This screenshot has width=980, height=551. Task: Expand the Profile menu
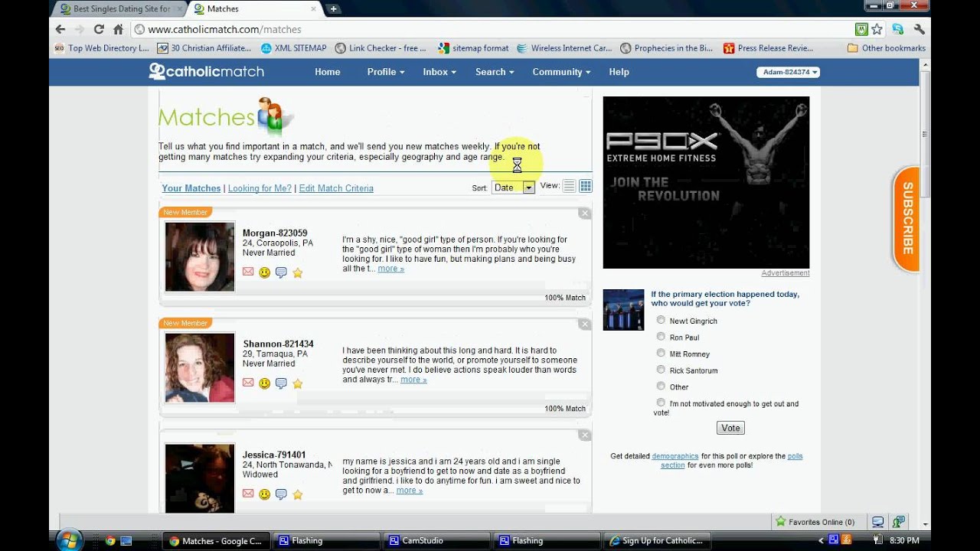click(385, 72)
